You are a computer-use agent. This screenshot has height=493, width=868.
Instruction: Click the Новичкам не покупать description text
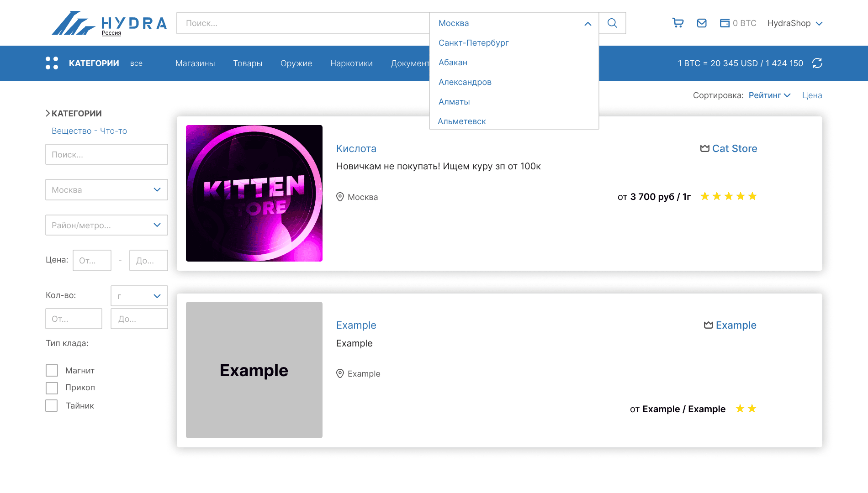click(439, 166)
